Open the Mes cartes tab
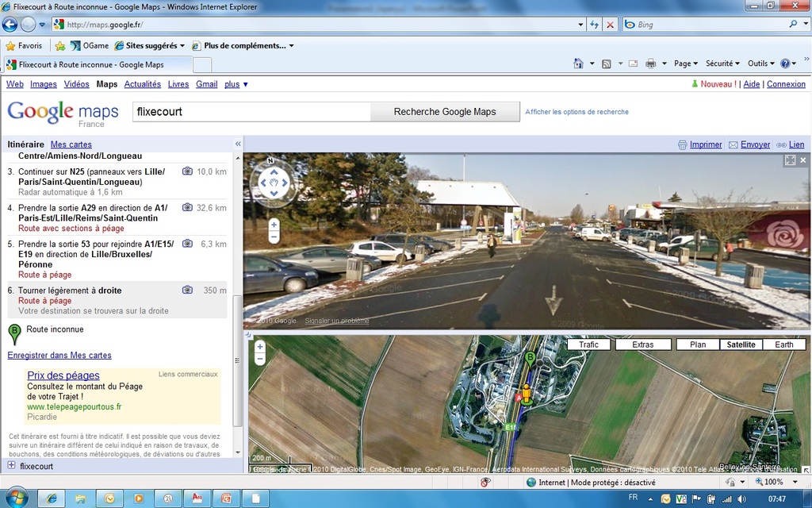 [x=71, y=144]
